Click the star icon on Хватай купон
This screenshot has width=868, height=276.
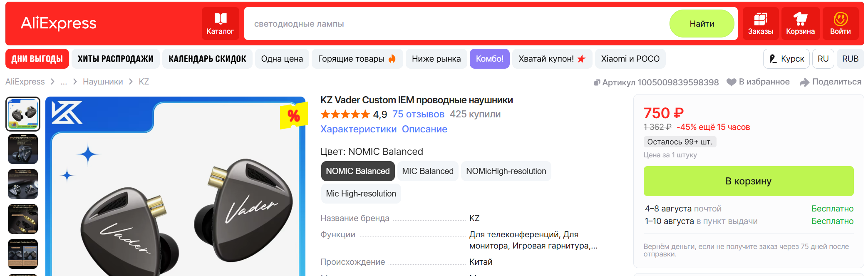(x=581, y=59)
